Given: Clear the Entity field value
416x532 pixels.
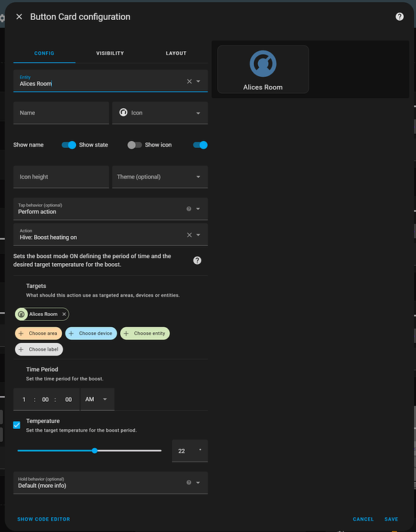Looking at the screenshot, I should tap(189, 81).
